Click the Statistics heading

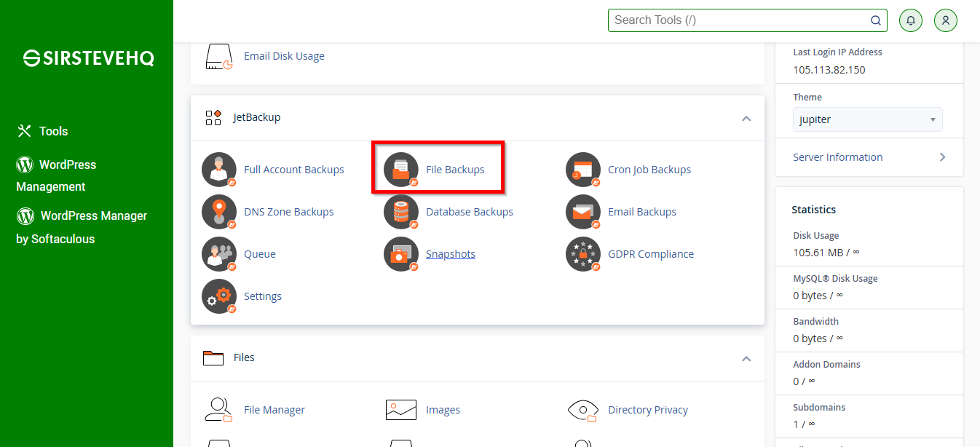[x=814, y=210]
